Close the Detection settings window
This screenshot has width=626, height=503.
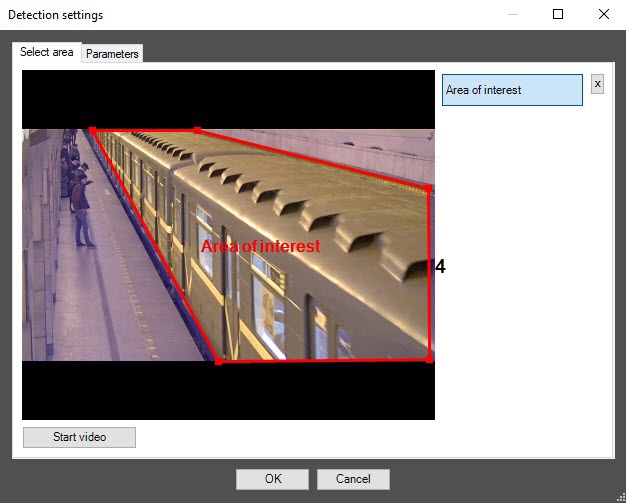[603, 15]
